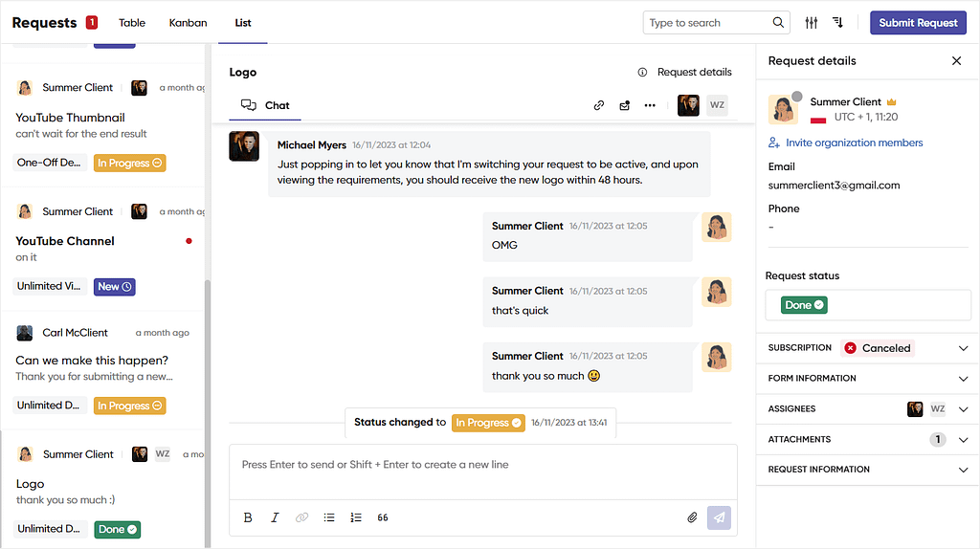Click the avatar beside the OMG message

(x=716, y=227)
